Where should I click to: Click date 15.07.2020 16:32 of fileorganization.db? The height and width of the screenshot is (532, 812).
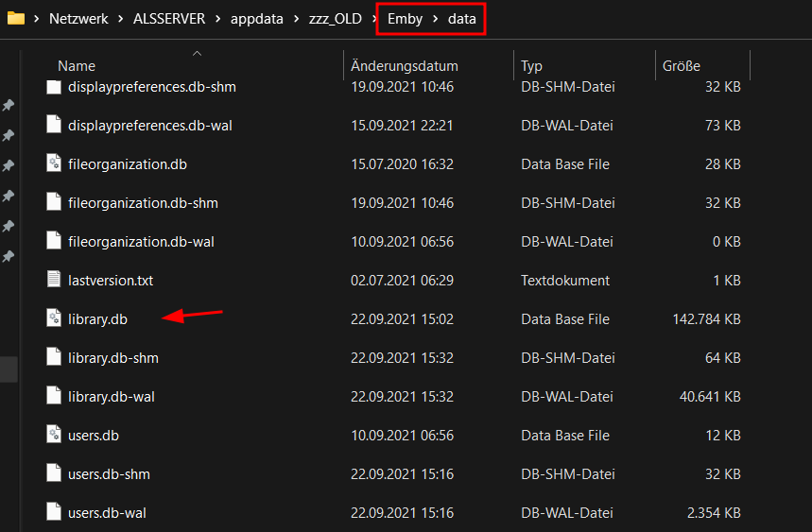click(402, 164)
